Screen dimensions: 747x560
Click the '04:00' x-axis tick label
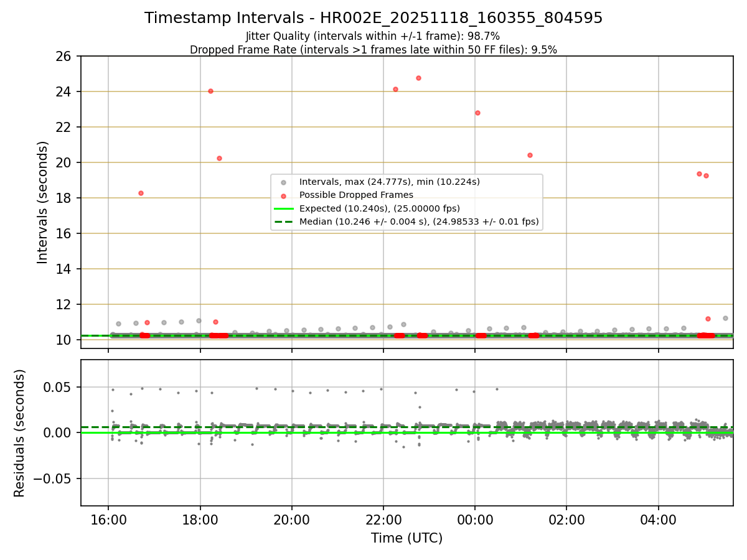coord(659,520)
